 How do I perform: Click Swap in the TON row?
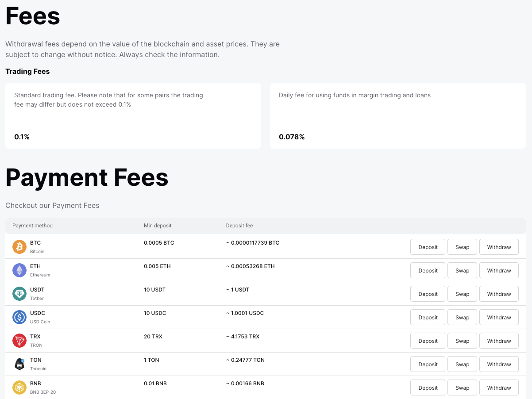462,364
